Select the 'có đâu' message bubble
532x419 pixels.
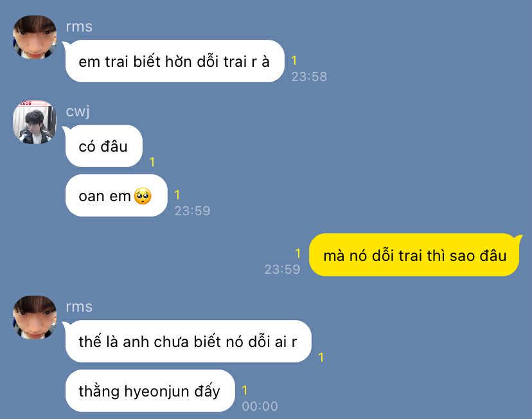(x=104, y=146)
